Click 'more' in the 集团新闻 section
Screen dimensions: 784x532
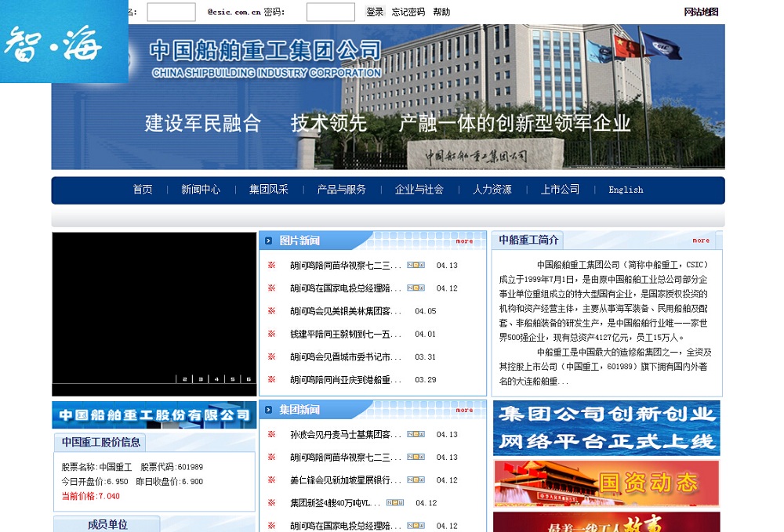464,410
